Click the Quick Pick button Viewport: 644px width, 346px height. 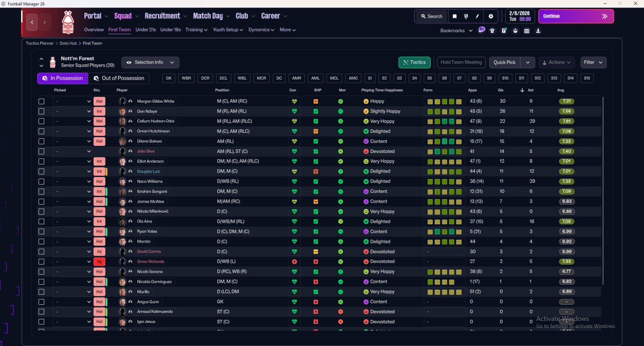[505, 62]
